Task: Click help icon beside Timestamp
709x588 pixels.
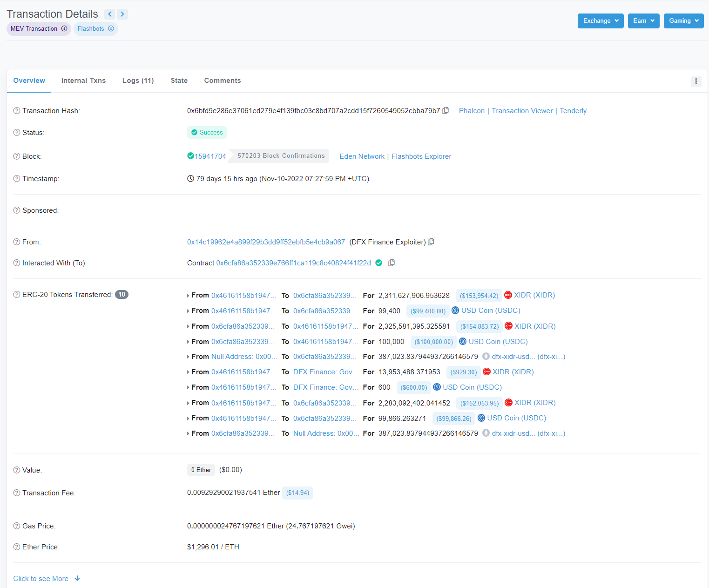Action: coord(17,179)
